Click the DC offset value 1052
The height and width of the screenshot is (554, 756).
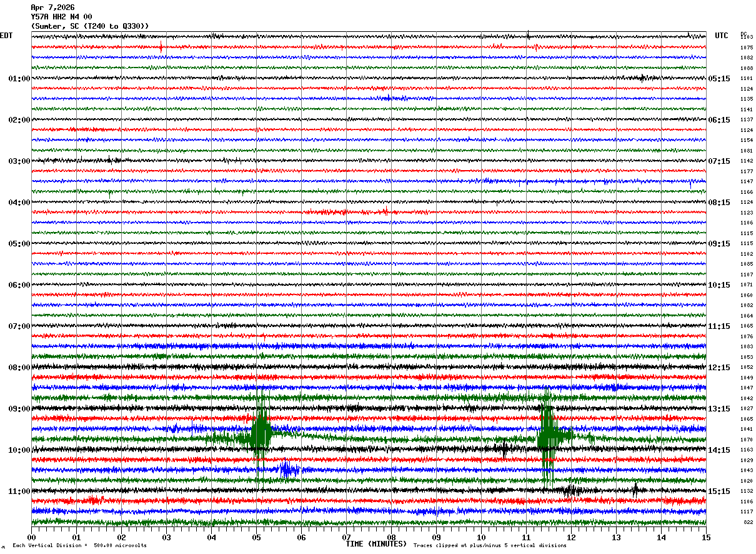click(x=747, y=368)
